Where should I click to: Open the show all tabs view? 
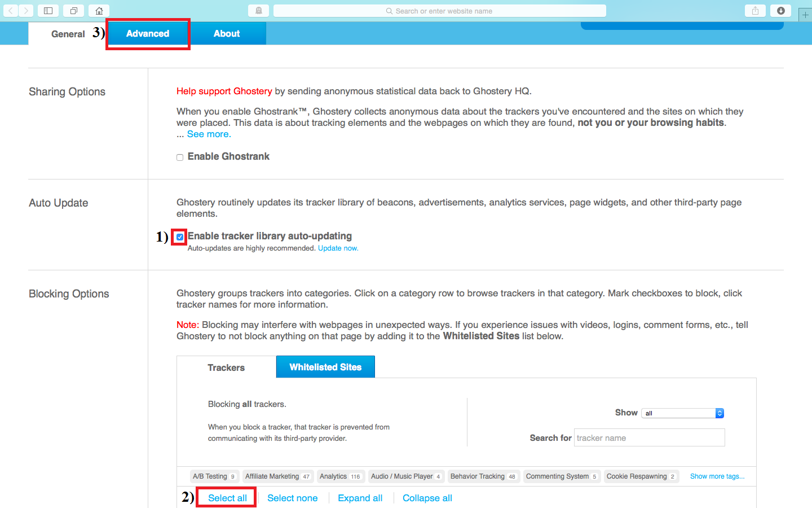(74, 11)
